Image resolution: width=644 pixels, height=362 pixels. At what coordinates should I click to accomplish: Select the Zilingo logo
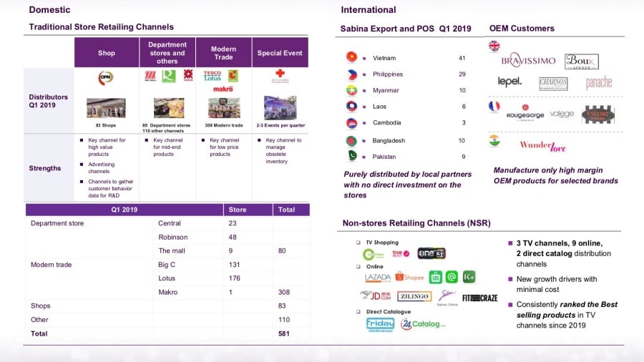(414, 296)
